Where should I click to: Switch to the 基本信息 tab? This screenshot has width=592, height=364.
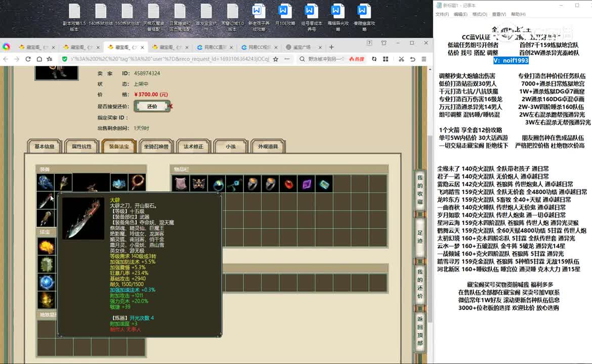(x=45, y=146)
